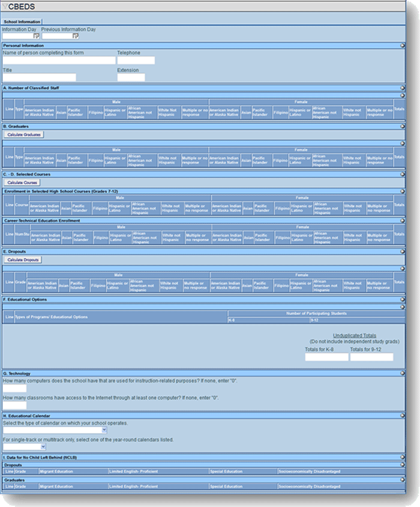Click the Calculate Graduates button
The width and height of the screenshot is (420, 507).
click(24, 134)
